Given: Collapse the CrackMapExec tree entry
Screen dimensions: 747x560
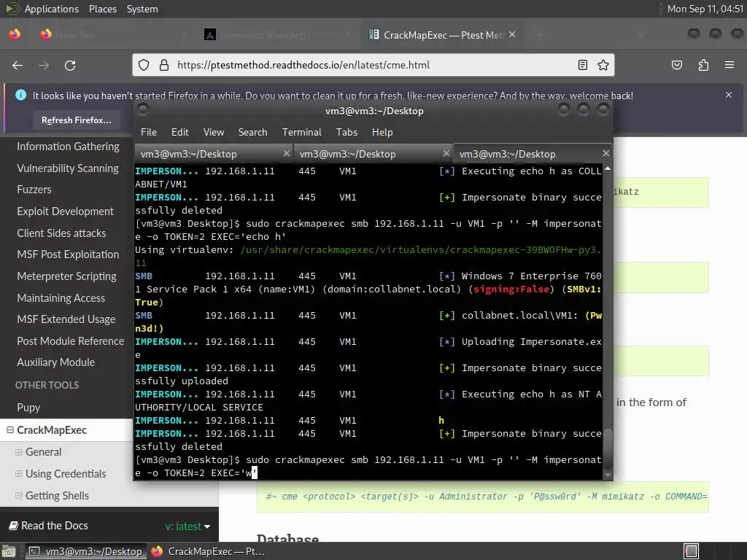Looking at the screenshot, I should pos(10,430).
